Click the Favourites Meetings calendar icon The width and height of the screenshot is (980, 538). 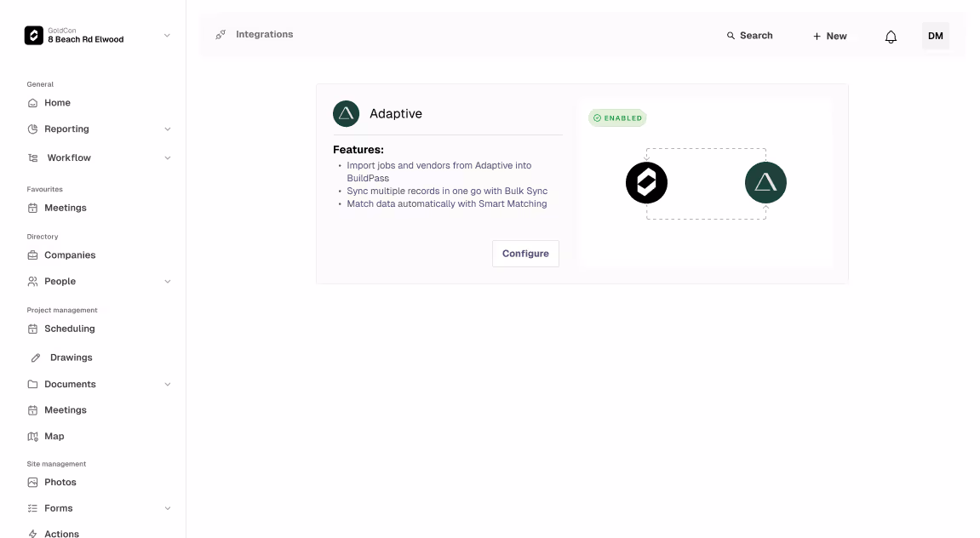(x=32, y=208)
